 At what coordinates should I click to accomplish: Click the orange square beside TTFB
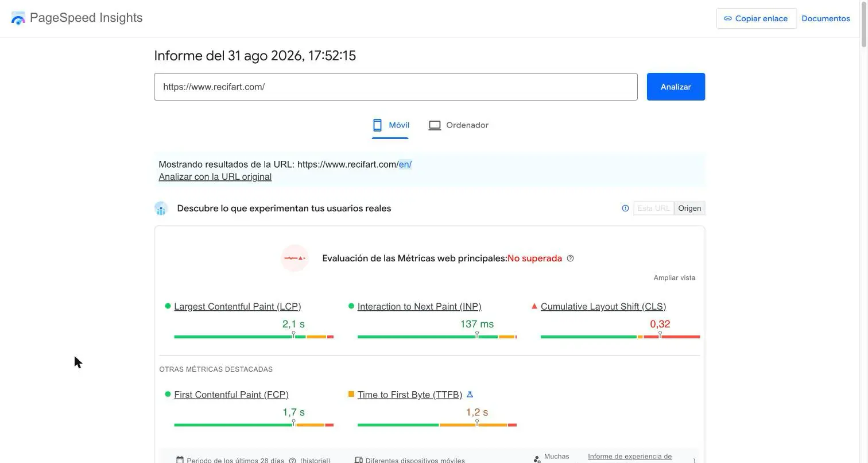tap(351, 394)
